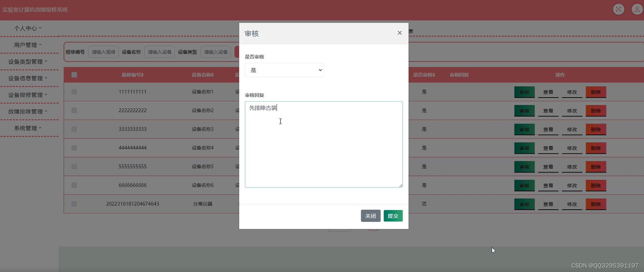Click 删除 for row 3333333333
The image size is (644, 272).
(596, 129)
